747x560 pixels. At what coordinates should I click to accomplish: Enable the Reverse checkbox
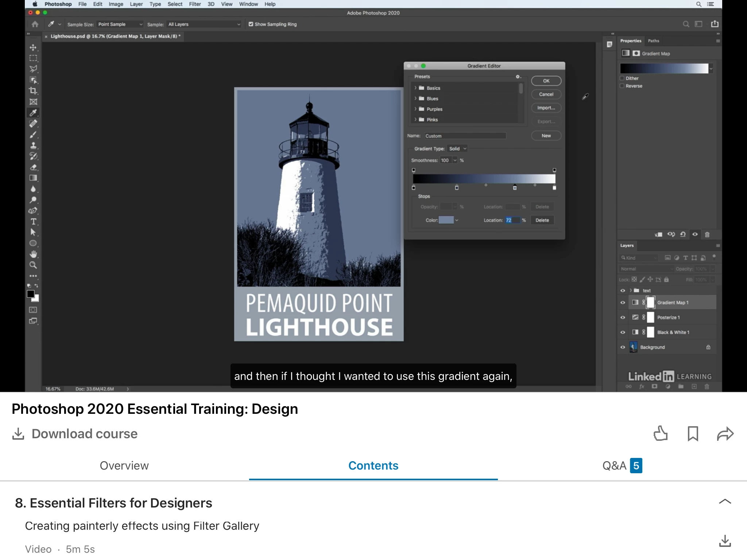pyautogui.click(x=622, y=86)
